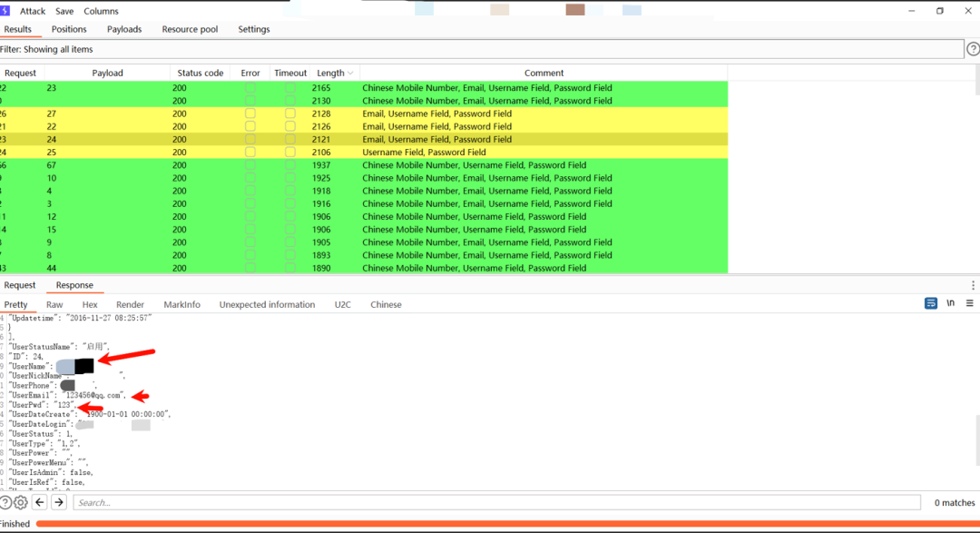Switch to the Positions tab
The width and height of the screenshot is (980, 533).
click(69, 29)
